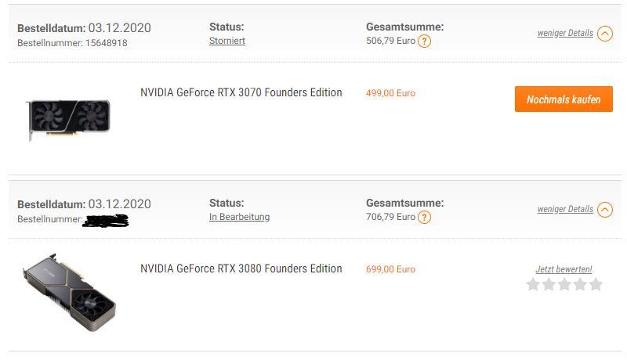The image size is (627, 364).
Task: Open the 'In Bearbeitung' status link
Action: (239, 217)
